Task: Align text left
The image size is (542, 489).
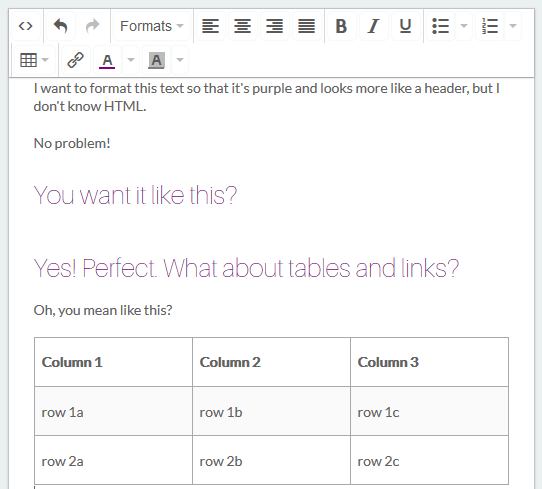Action: tap(210, 26)
